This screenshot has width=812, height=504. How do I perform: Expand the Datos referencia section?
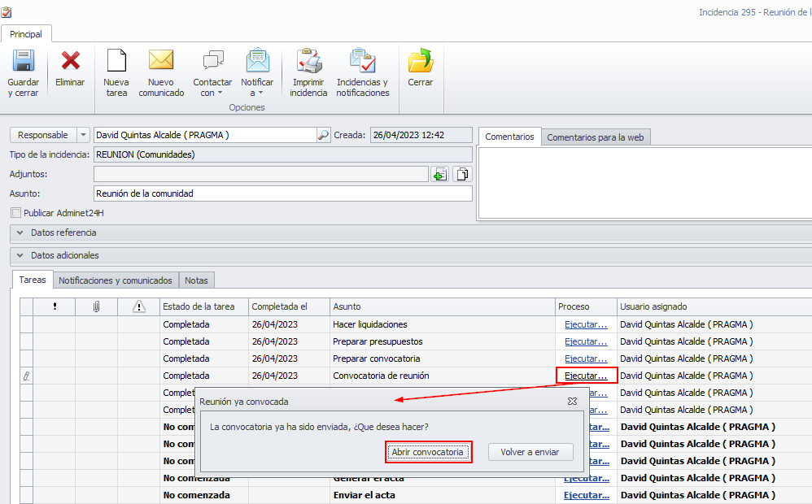[x=20, y=232]
